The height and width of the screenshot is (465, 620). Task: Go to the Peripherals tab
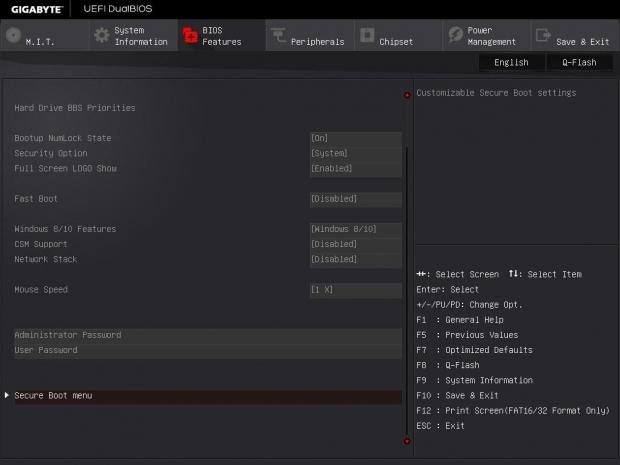[x=310, y=36]
